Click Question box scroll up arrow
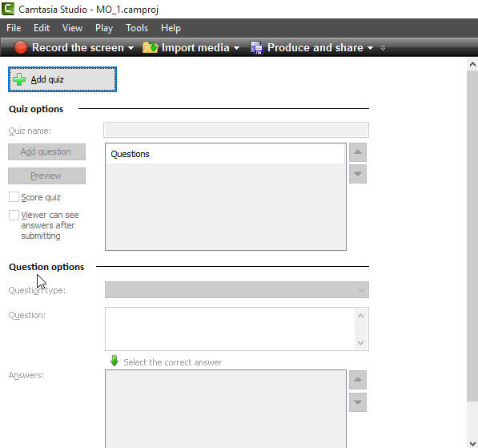 coord(360,316)
